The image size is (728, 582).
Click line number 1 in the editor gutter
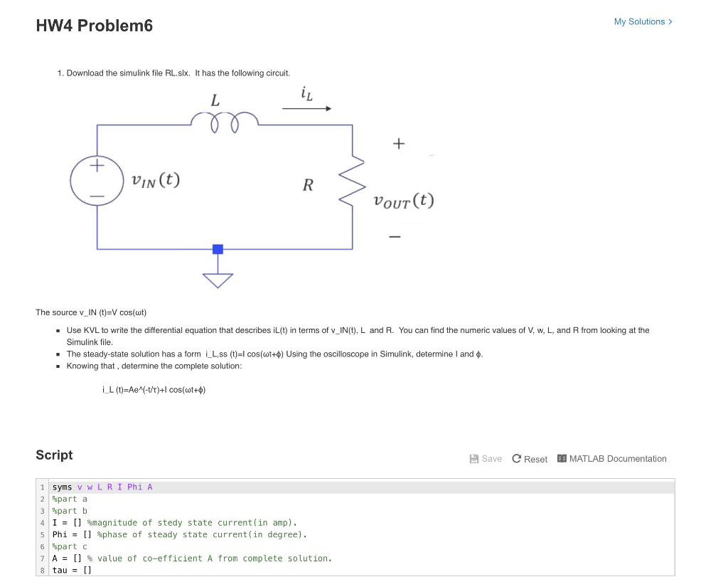point(42,487)
